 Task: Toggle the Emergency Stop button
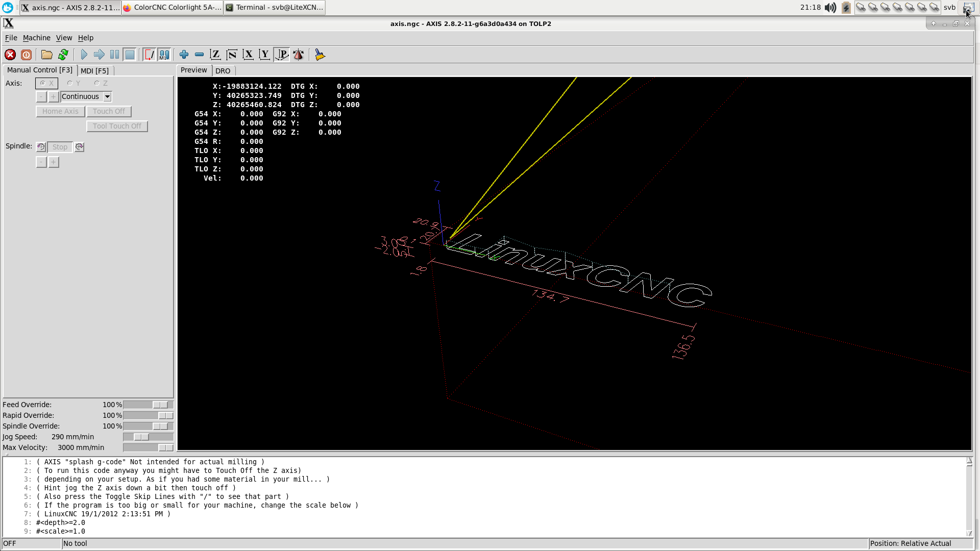click(x=10, y=55)
